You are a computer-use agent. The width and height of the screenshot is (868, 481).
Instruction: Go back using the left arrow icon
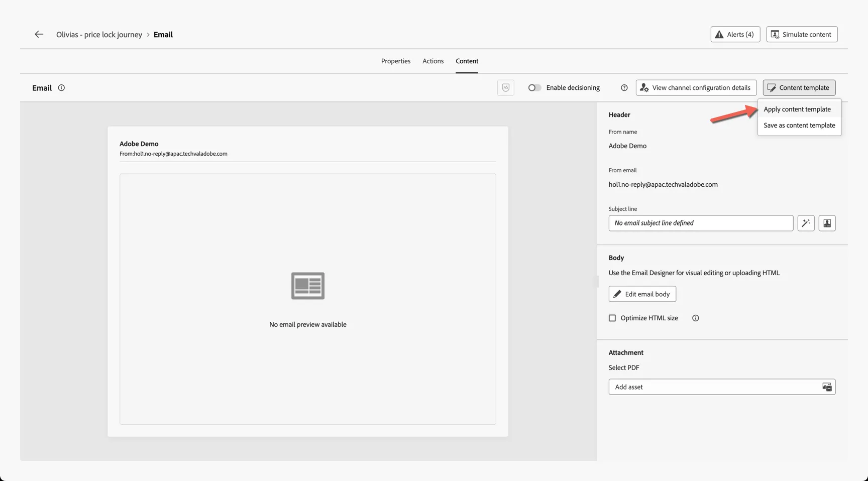(x=39, y=34)
